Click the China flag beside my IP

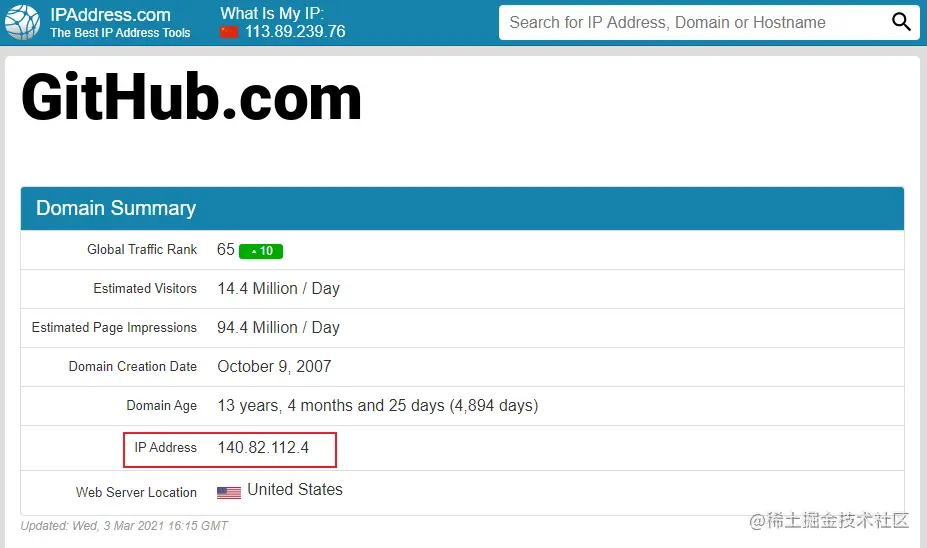click(x=229, y=32)
